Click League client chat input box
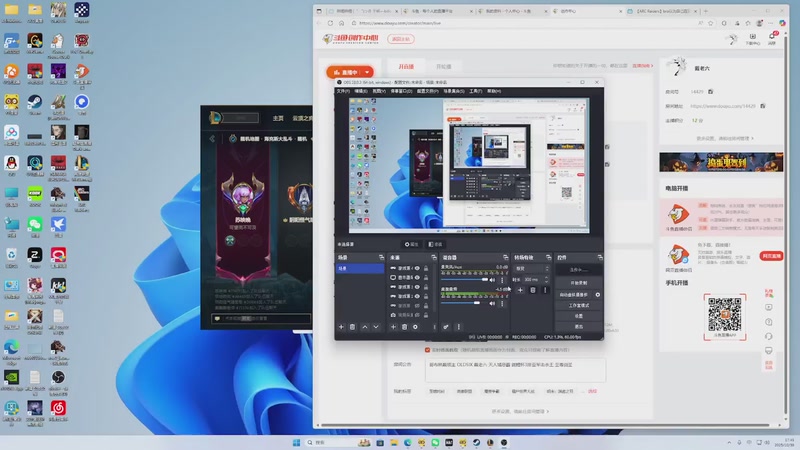This screenshot has height=450, width=800. point(261,318)
